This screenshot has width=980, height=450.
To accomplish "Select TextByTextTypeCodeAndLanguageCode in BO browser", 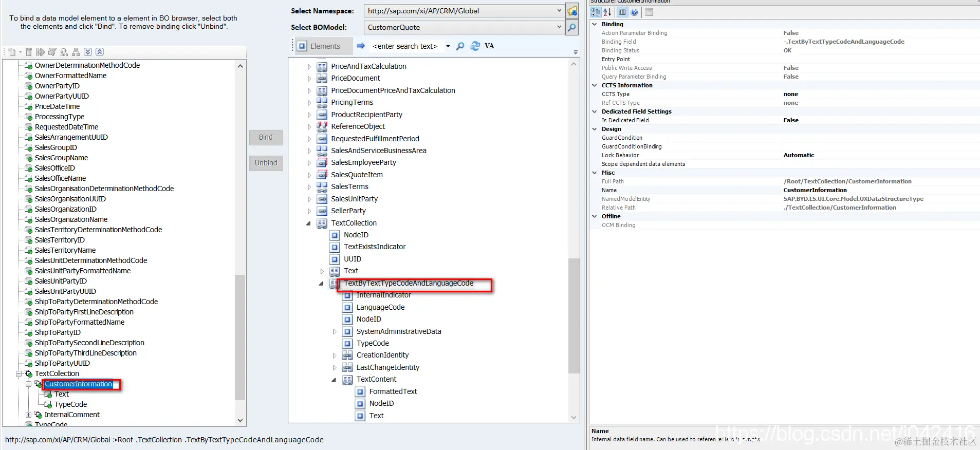I will click(409, 283).
